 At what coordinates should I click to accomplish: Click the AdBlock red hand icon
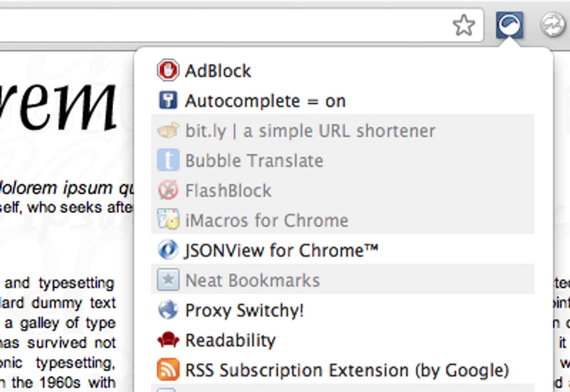tap(168, 70)
